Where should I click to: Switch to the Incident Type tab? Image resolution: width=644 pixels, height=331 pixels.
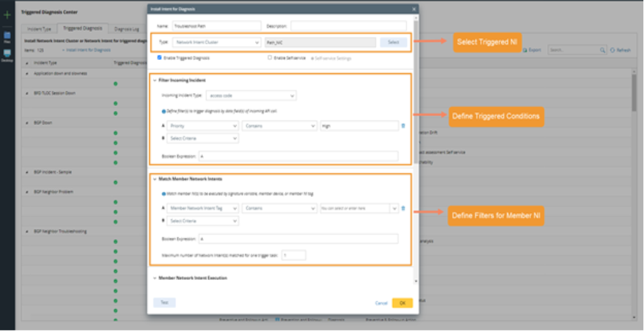39,29
